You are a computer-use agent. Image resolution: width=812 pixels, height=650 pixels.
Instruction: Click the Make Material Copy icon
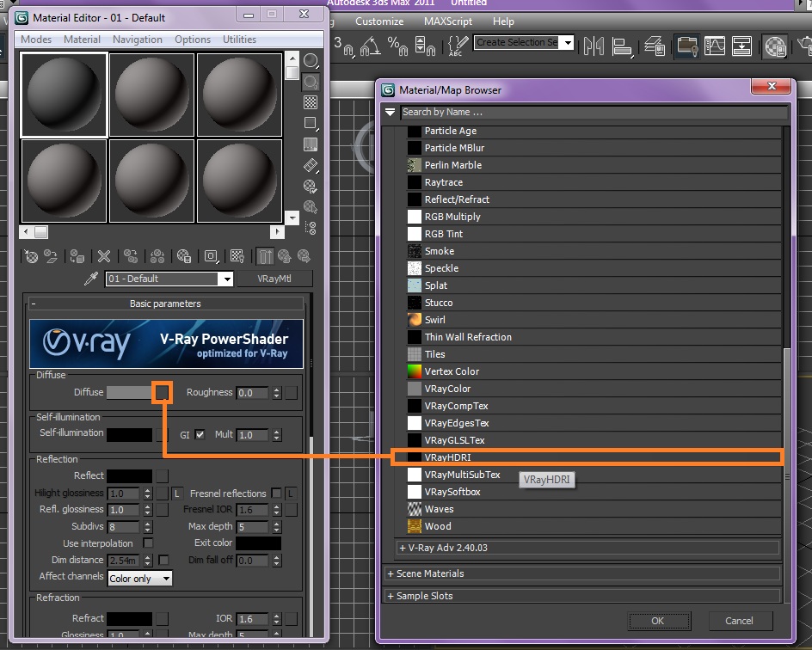[131, 256]
